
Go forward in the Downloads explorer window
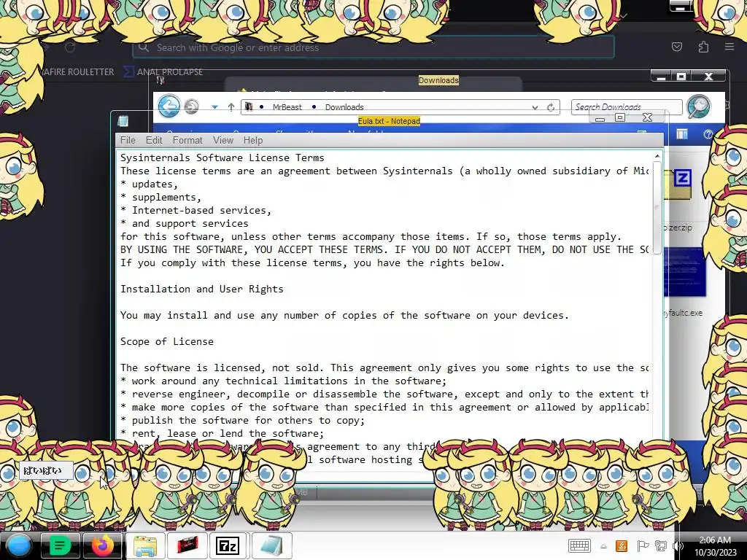pyautogui.click(x=192, y=106)
